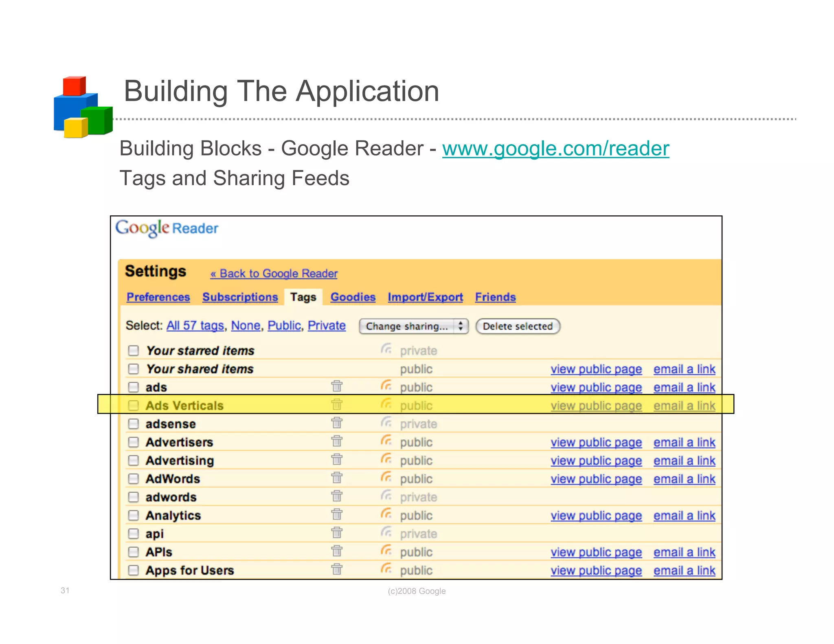Click orange feed icon in Advertisers row

pyautogui.click(x=386, y=440)
